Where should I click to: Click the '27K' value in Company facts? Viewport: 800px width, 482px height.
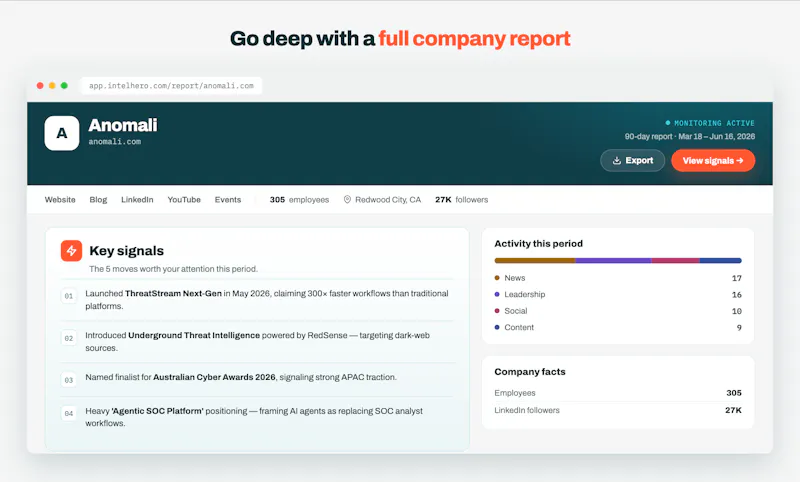pos(733,410)
